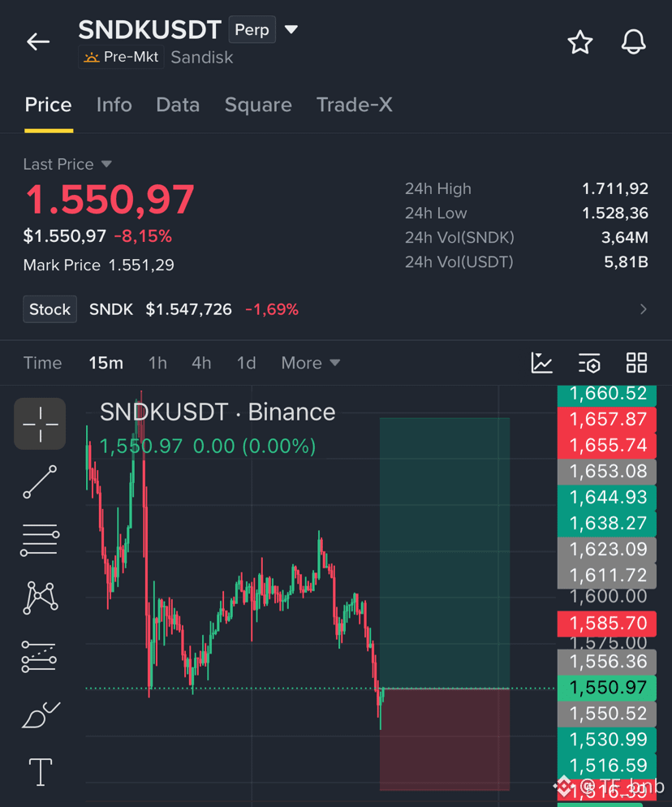The width and height of the screenshot is (672, 807).
Task: Select the 1d chart interval
Action: tap(246, 363)
